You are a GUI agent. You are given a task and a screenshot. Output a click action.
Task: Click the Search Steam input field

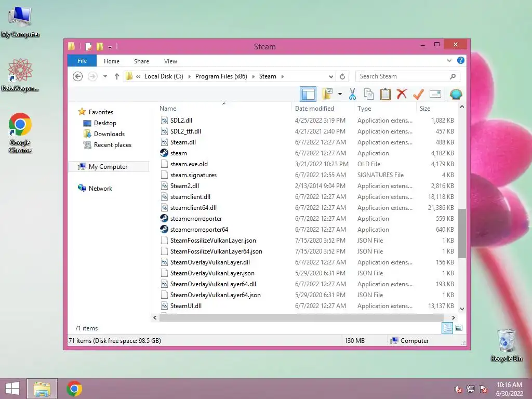[x=404, y=77]
